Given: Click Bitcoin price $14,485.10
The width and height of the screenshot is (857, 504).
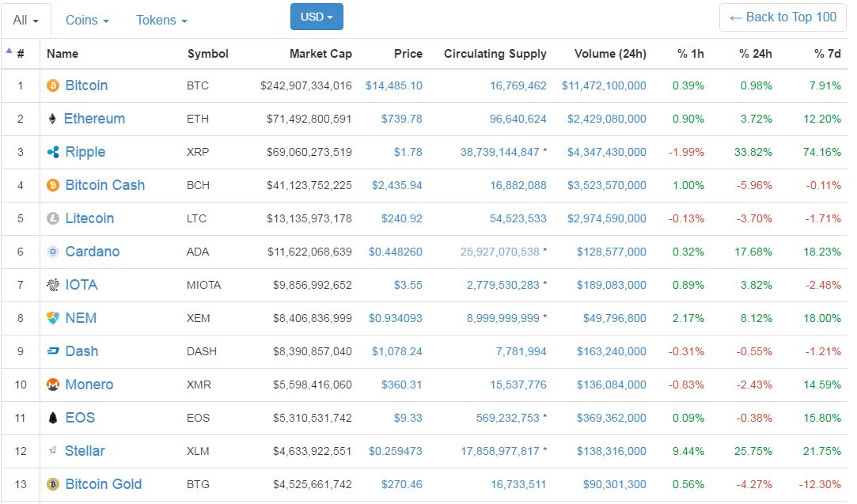Looking at the screenshot, I should point(393,85).
